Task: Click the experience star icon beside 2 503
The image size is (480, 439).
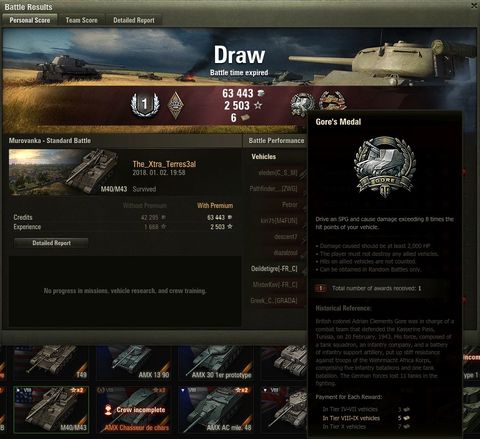Action: pyautogui.click(x=258, y=106)
